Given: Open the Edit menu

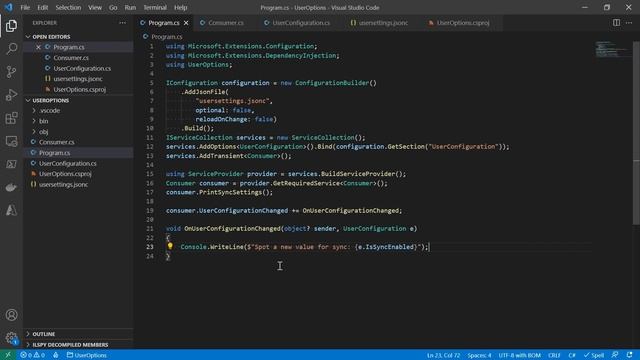Looking at the screenshot, I should (x=42, y=7).
